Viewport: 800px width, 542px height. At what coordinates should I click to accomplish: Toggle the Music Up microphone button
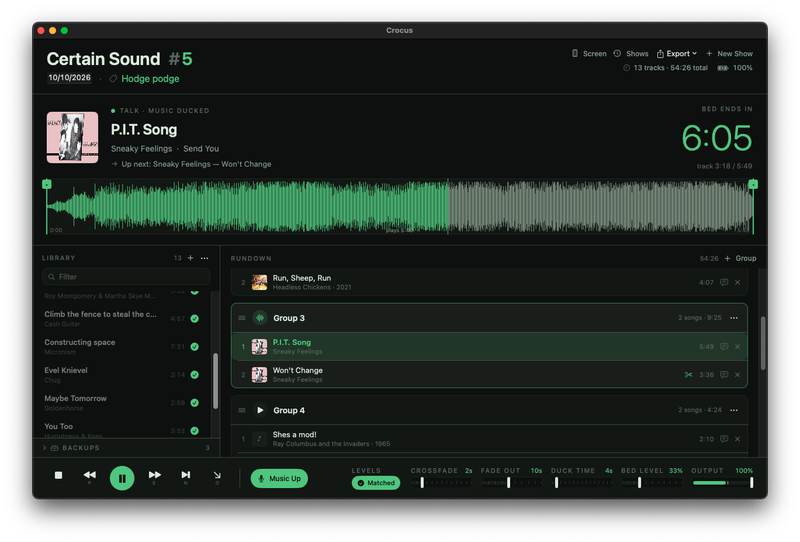click(279, 479)
